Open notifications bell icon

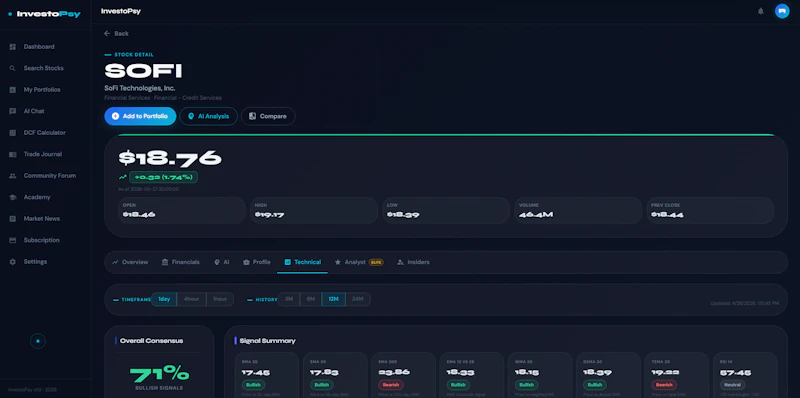click(x=761, y=11)
